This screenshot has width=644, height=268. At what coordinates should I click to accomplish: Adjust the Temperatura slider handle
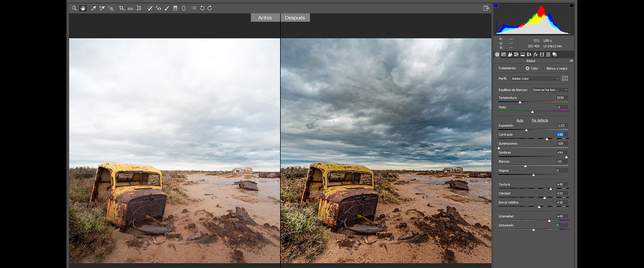coord(520,102)
